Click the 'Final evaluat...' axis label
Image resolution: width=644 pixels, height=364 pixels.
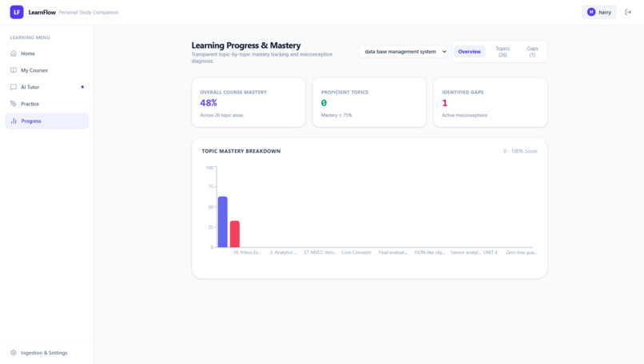point(392,252)
